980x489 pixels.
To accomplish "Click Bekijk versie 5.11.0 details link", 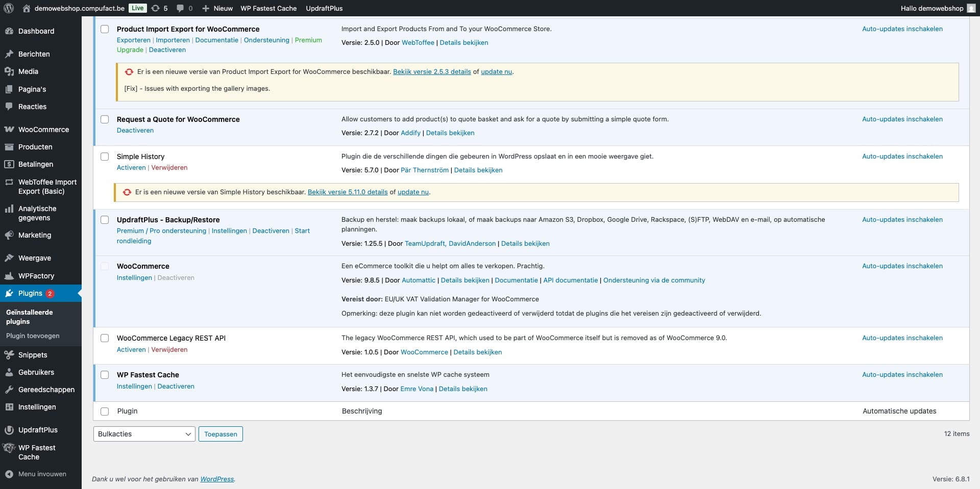I will (348, 192).
